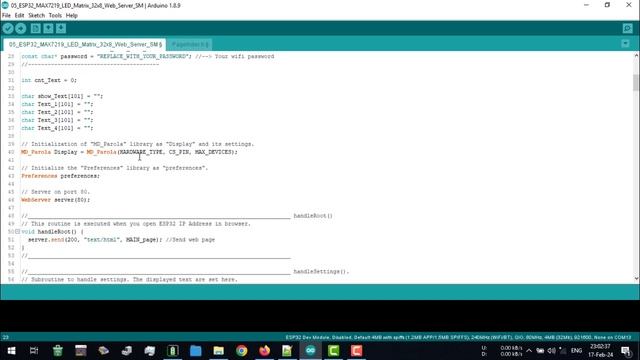Image resolution: width=640 pixels, height=360 pixels.
Task: Select the 05_ESP32_MAX7219_LED_Matrix sketch tab
Action: coord(84,44)
